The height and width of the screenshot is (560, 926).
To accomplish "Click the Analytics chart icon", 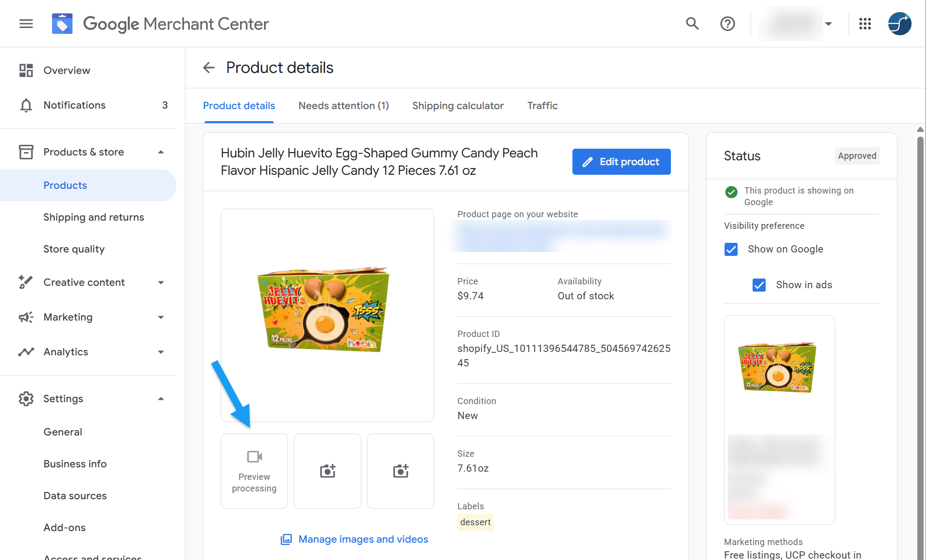I will click(26, 352).
